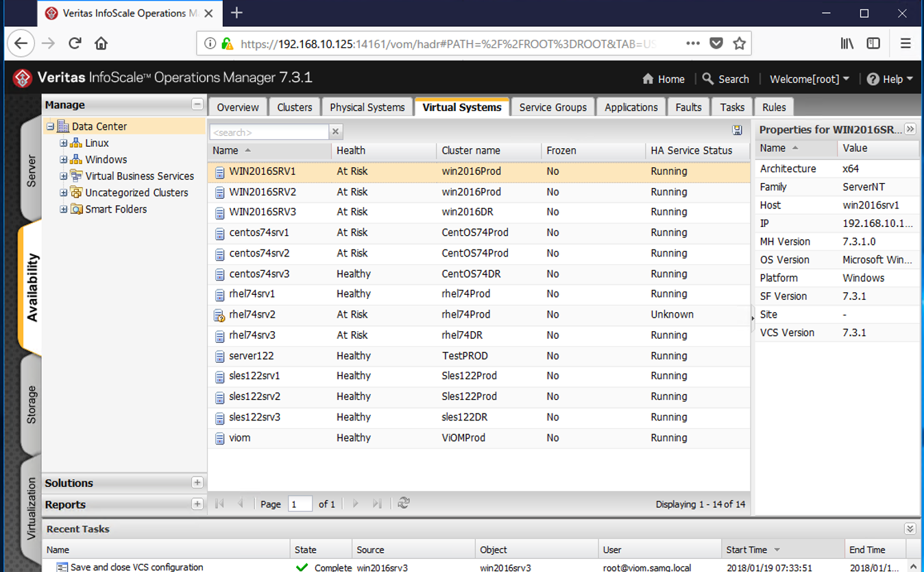Click the Veritas logo icon
Viewport: 924px width, 572px height.
[x=23, y=78]
